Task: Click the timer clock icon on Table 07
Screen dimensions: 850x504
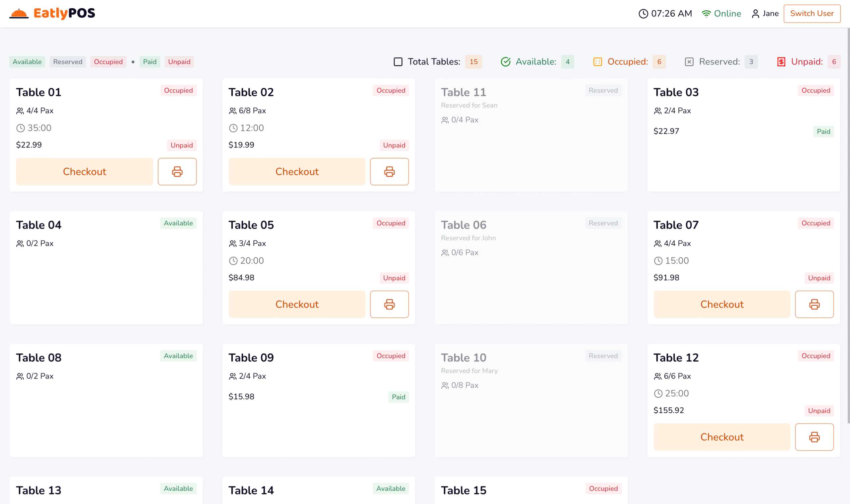Action: (x=658, y=261)
